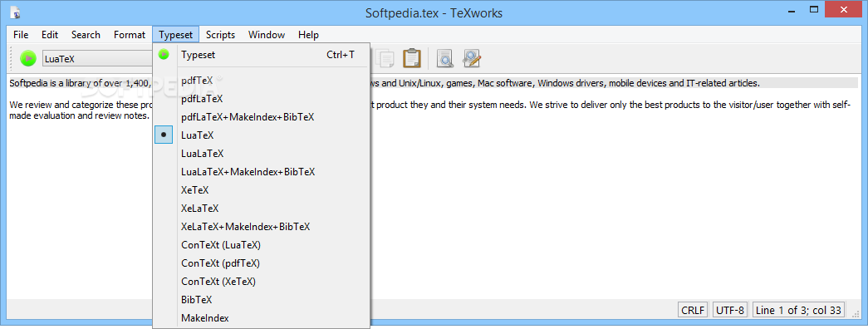Select the checked LuaTeX menu entry
This screenshot has width=868, height=329.
[261, 135]
